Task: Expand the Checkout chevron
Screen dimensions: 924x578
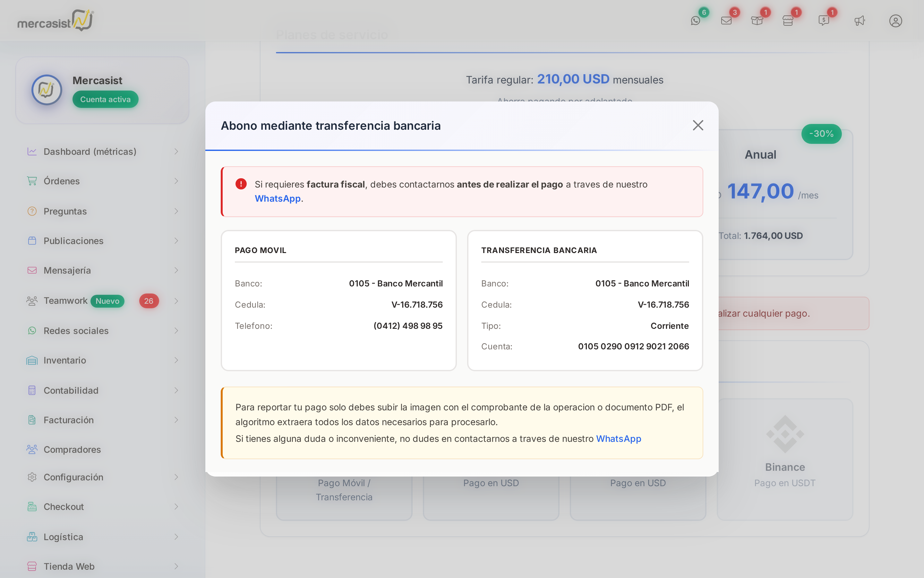Action: click(176, 506)
